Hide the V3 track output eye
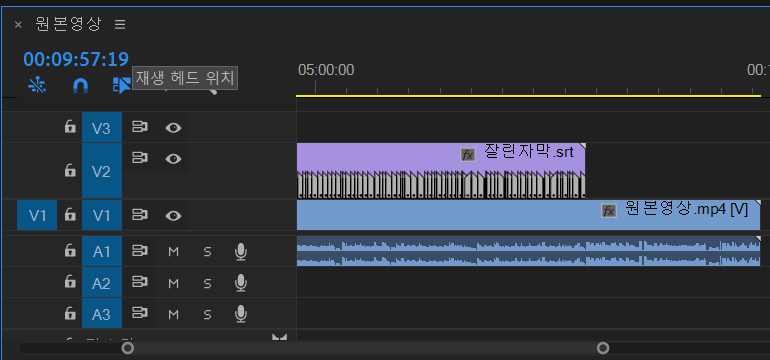This screenshot has width=770, height=360. click(173, 128)
